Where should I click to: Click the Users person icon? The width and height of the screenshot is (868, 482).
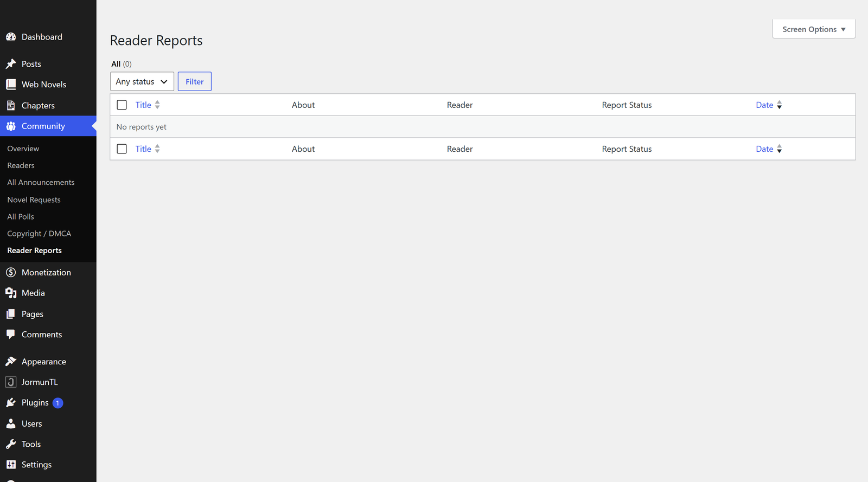(11, 424)
